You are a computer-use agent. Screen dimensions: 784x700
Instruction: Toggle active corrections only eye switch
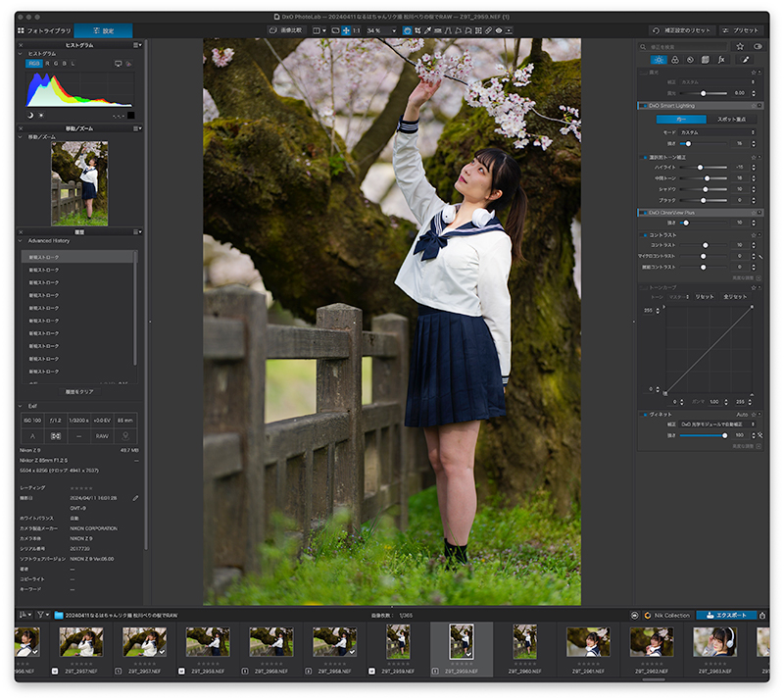pos(758,46)
